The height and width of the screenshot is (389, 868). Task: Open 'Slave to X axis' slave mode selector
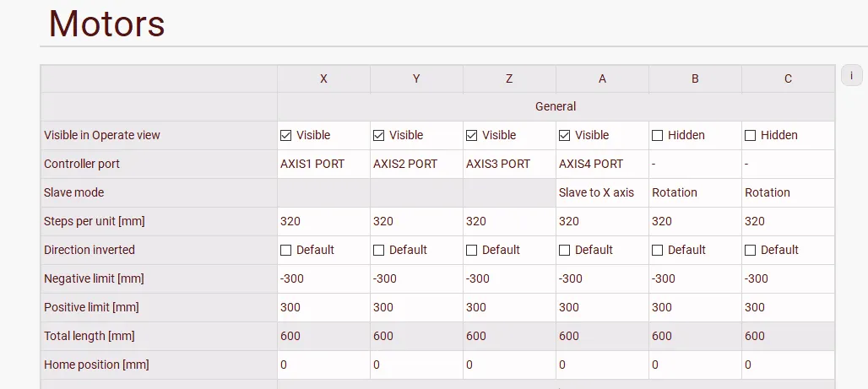603,193
